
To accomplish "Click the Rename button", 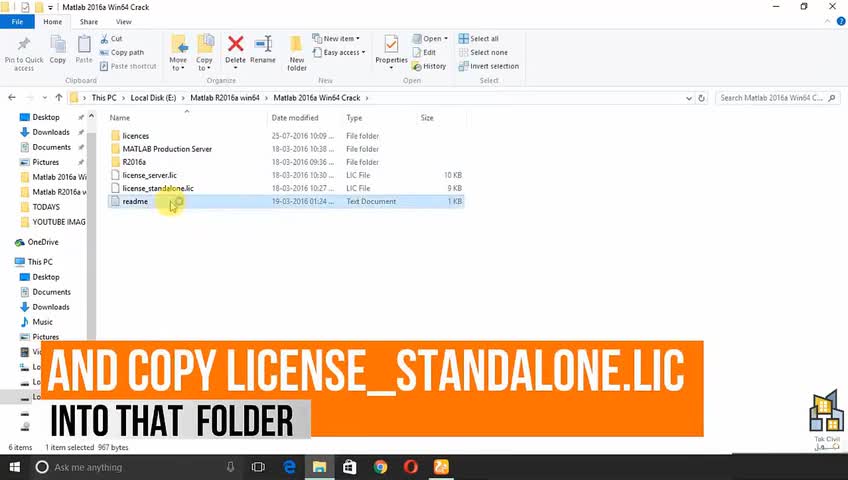I will tap(263, 50).
